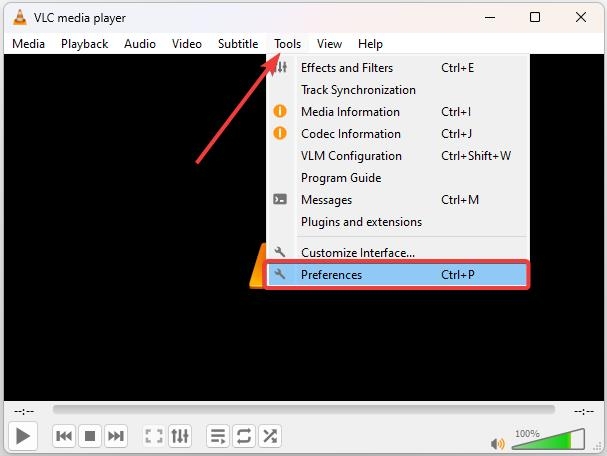This screenshot has width=607, height=456.
Task: Open Media Information
Action: [398, 112]
